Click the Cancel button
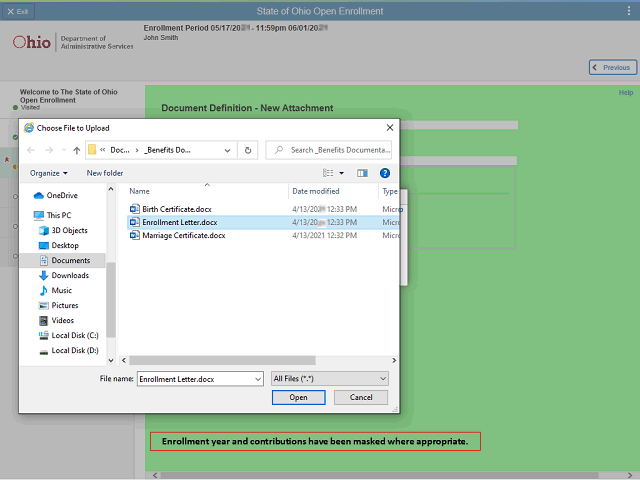640x480 pixels. 360,397
